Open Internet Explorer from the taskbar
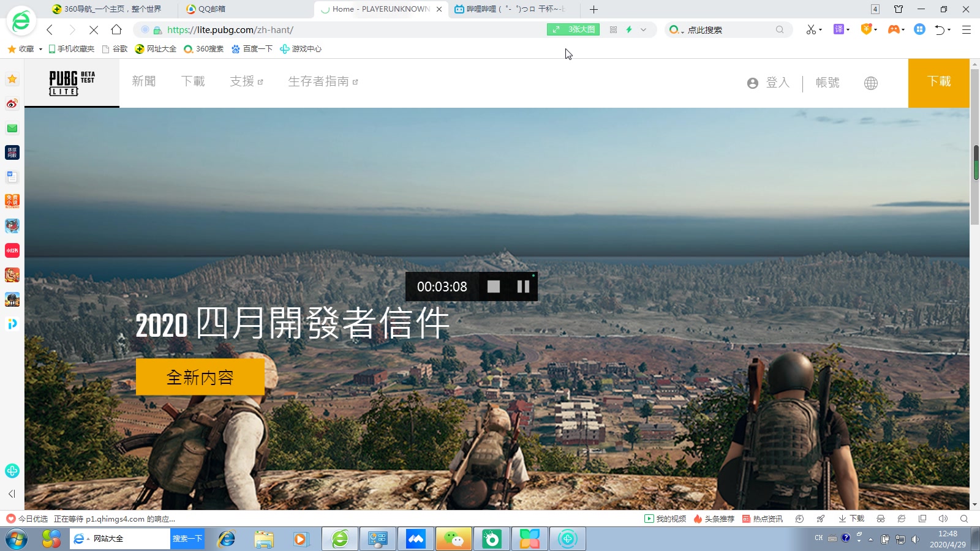 [x=227, y=539]
